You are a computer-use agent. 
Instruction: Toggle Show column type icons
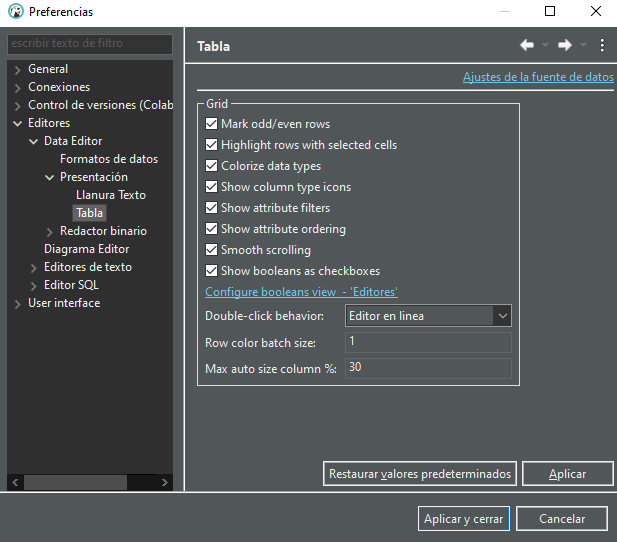[x=211, y=187]
